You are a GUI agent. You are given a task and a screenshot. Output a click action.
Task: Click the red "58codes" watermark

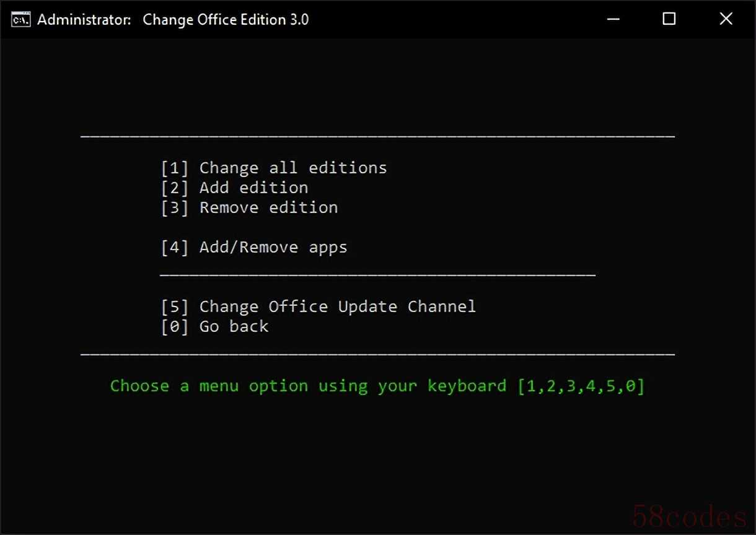(x=689, y=516)
